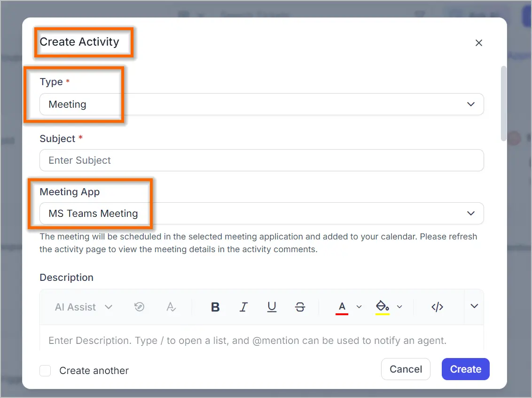
Task: Click the Create button
Action: point(465,369)
